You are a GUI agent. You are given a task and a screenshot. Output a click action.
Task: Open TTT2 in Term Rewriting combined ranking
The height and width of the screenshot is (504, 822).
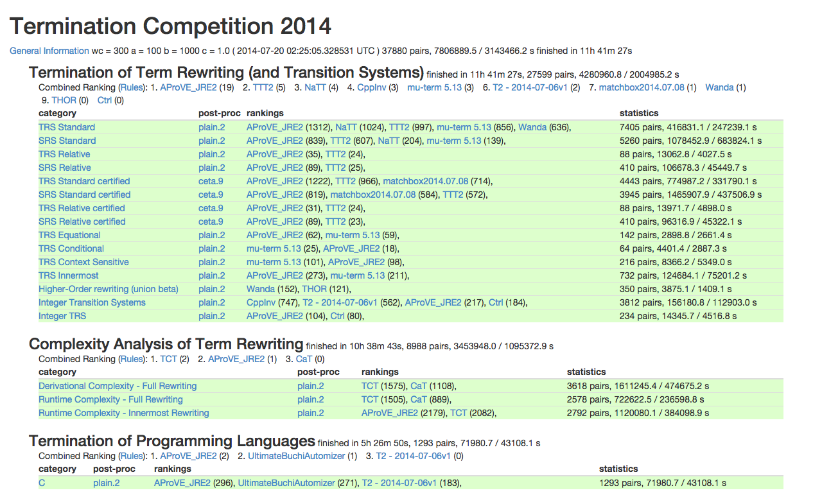(264, 87)
